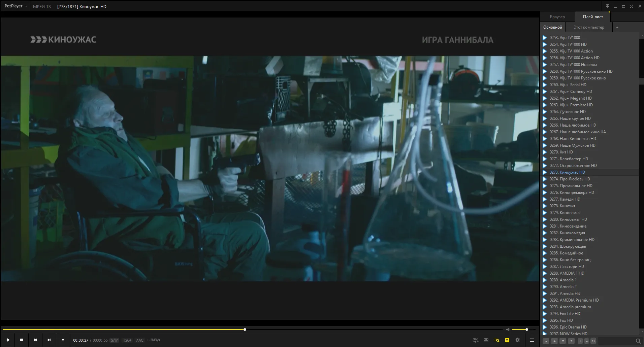The height and width of the screenshot is (347, 644).
Task: Select 0278. Кинохит channel
Action: click(589, 206)
